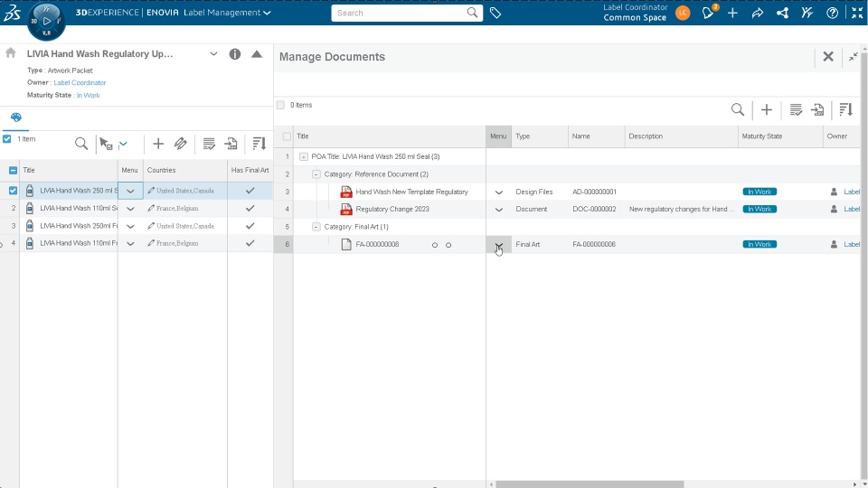Image resolution: width=868 pixels, height=488 pixels.
Task: Go to Home icon
Action: pos(11,52)
